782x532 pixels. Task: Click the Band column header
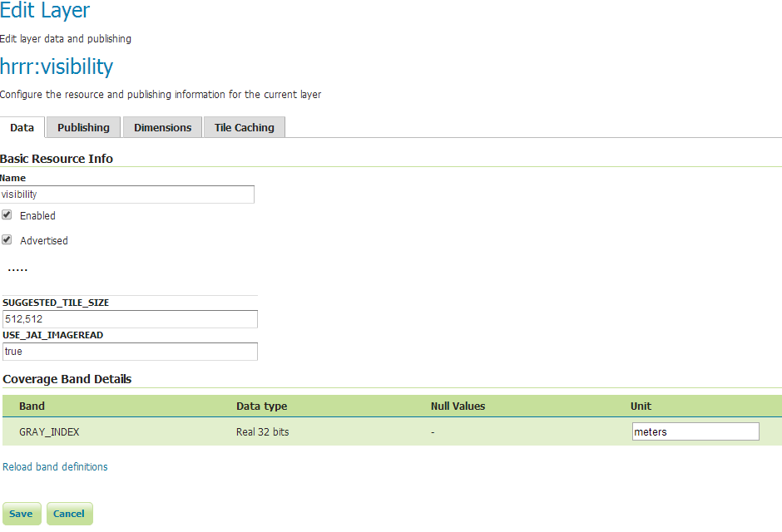pyautogui.click(x=32, y=406)
